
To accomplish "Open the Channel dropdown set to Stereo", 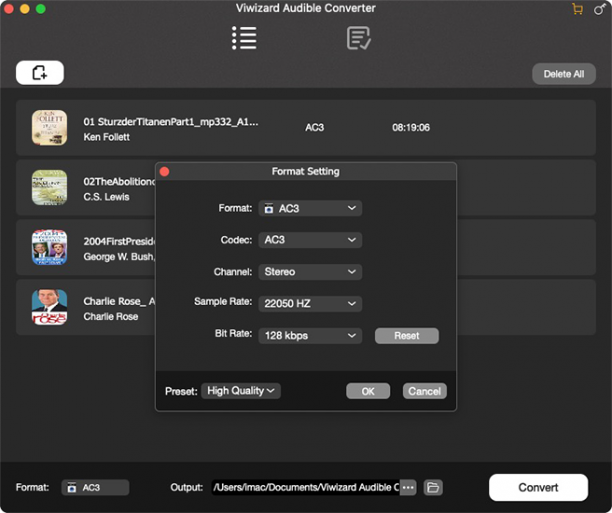I will click(x=310, y=272).
